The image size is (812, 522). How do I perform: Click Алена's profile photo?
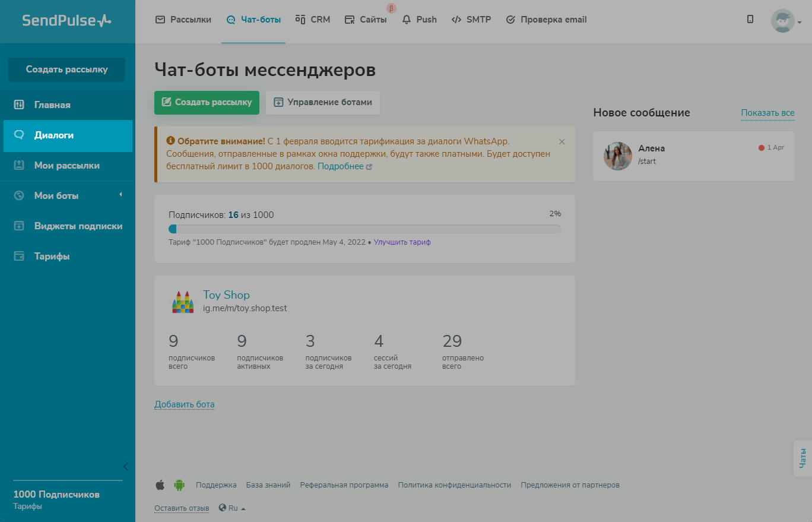point(618,156)
